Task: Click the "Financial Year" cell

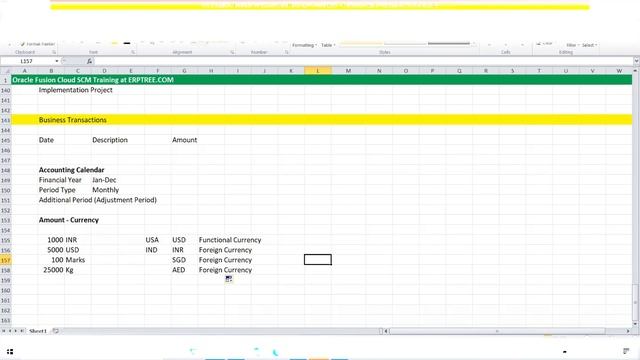Action: point(60,180)
